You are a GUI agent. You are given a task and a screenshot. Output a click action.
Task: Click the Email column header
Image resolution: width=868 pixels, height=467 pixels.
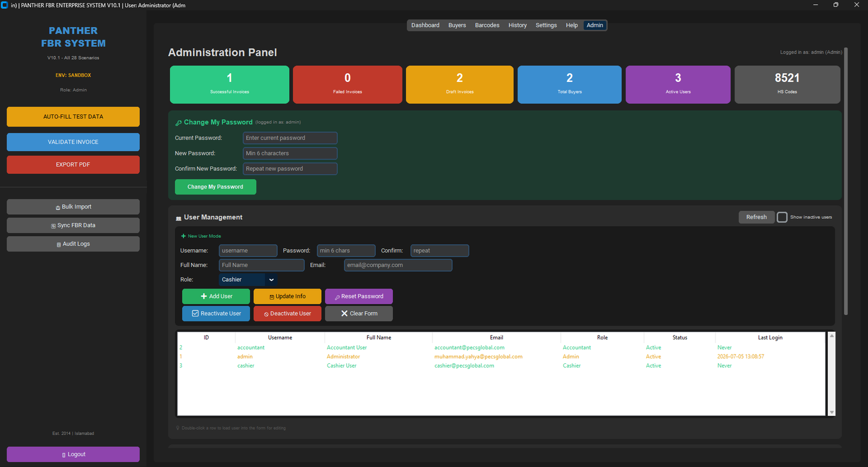click(x=496, y=338)
